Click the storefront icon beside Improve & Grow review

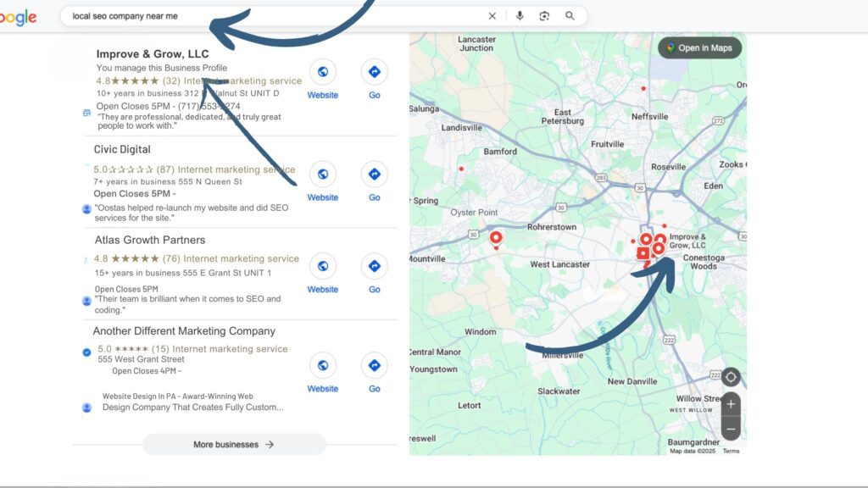click(87, 113)
